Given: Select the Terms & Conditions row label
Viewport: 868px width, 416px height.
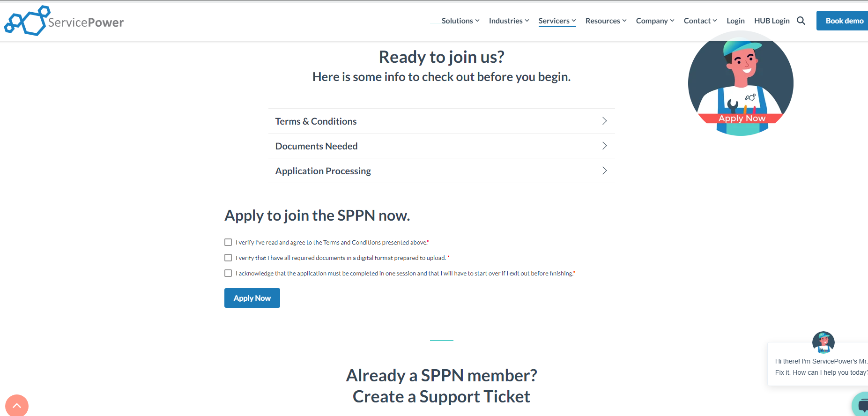Looking at the screenshot, I should pyautogui.click(x=316, y=121).
